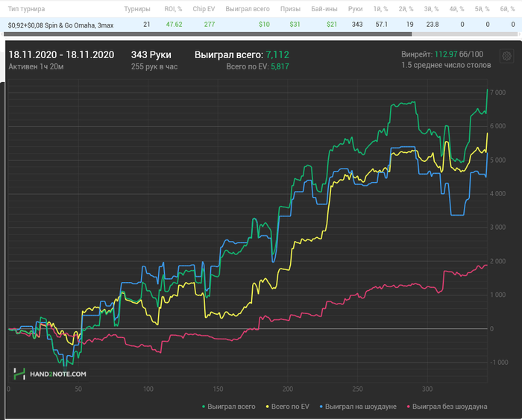Sort by 'Руки' column header
The height and width of the screenshot is (420, 522).
[355, 9]
